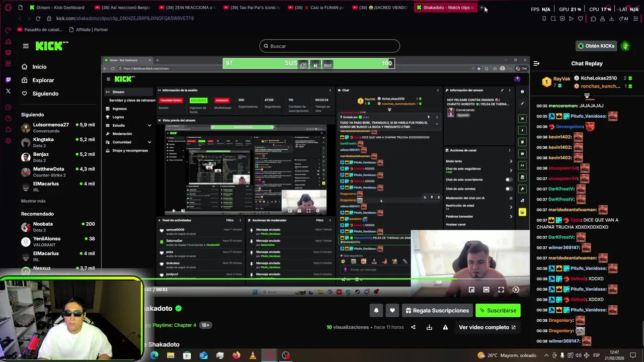Report the clip with warning icon
The height and width of the screenshot is (362, 644).
(445, 327)
